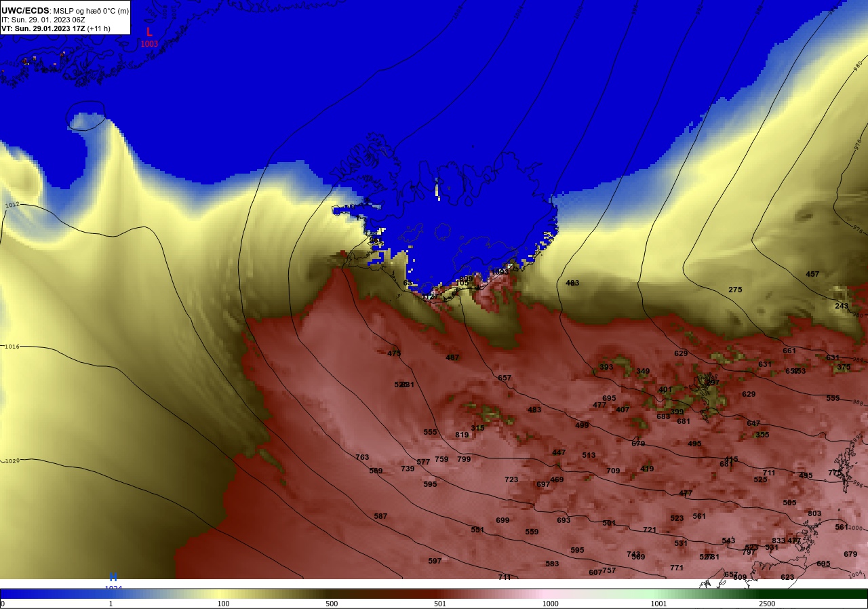Click the 1012 isobar label
Viewport: 868px width, 609px height.
[12, 205]
